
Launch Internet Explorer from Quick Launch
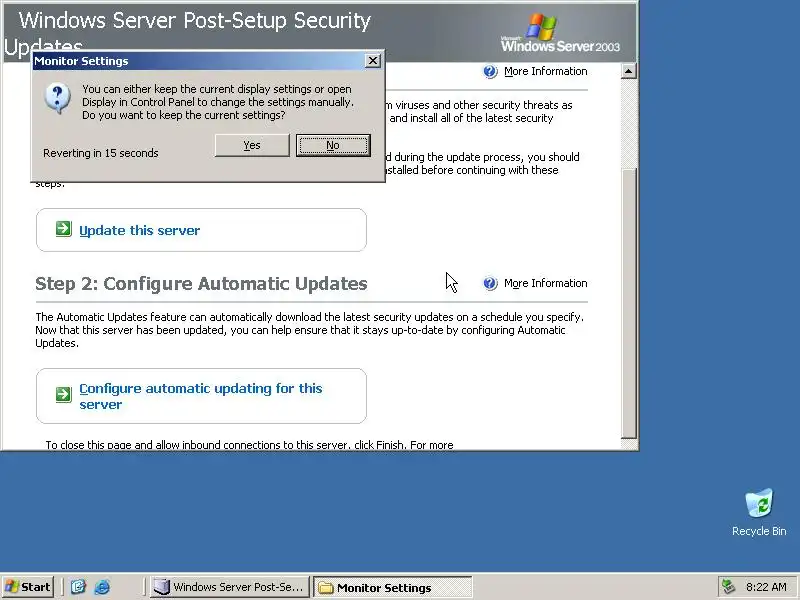pyautogui.click(x=102, y=587)
